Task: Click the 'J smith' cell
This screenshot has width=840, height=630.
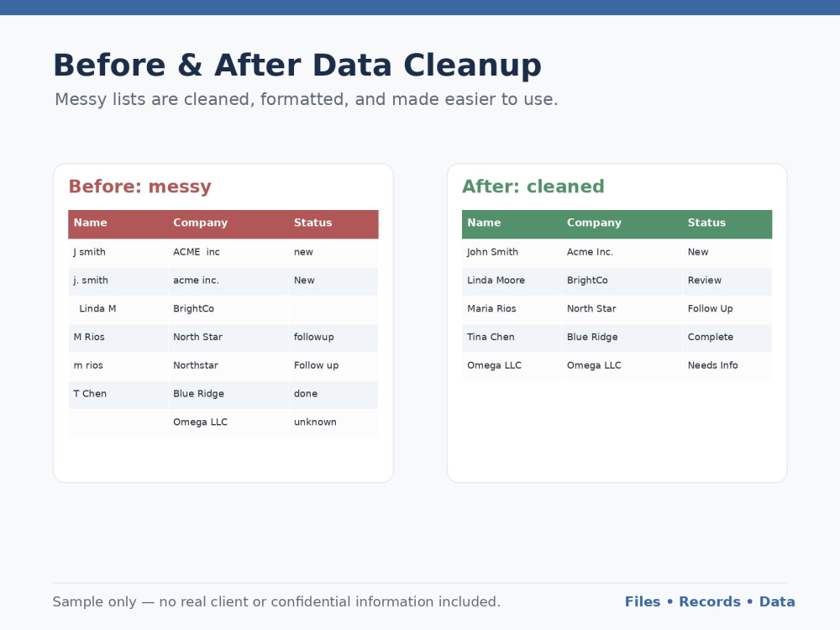Action: click(x=118, y=252)
